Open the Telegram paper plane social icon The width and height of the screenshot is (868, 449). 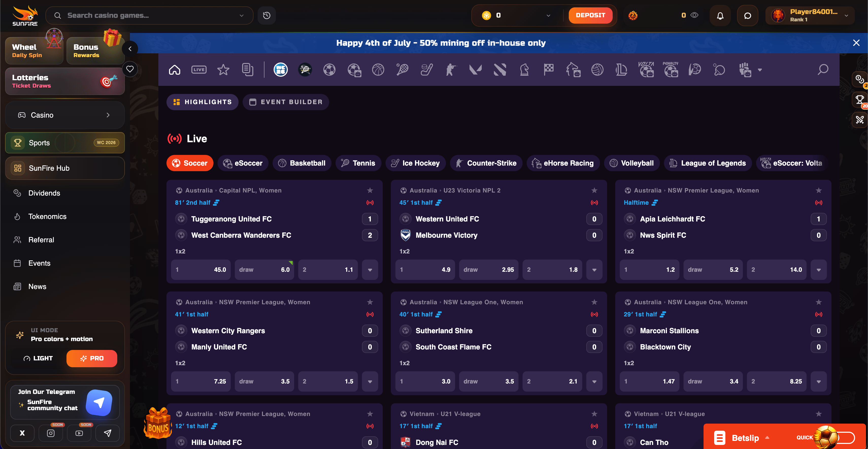tap(108, 433)
